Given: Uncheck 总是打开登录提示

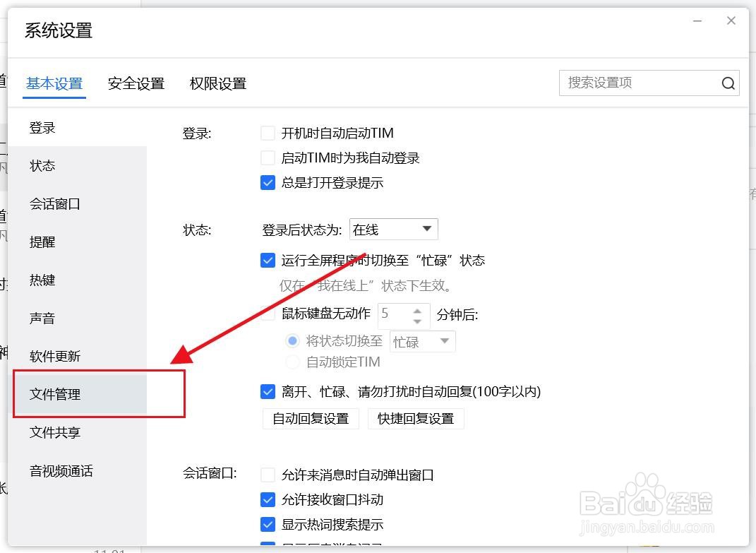Looking at the screenshot, I should (x=268, y=183).
